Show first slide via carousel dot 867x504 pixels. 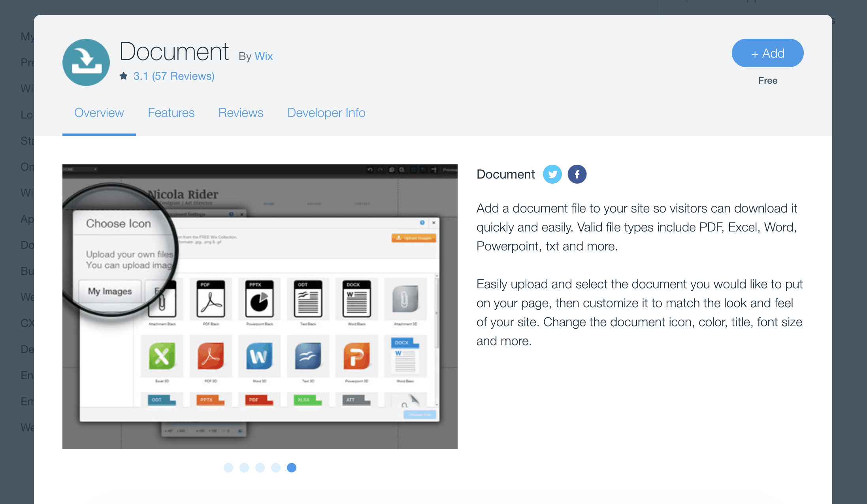coord(228,468)
